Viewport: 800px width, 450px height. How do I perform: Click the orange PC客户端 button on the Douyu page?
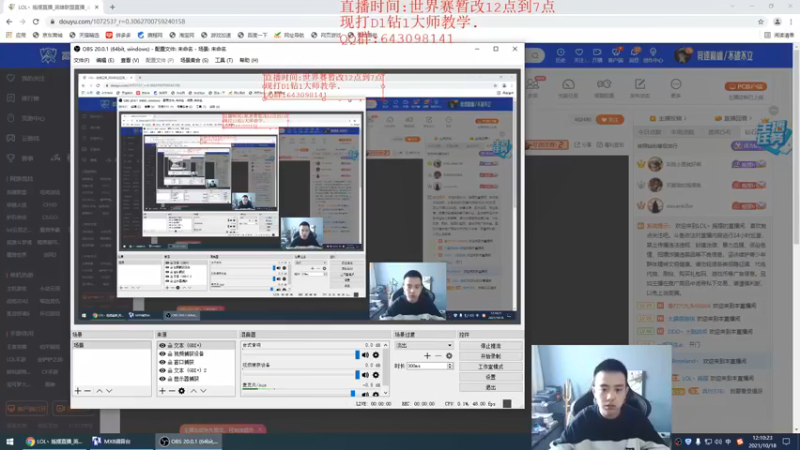pyautogui.click(x=745, y=87)
